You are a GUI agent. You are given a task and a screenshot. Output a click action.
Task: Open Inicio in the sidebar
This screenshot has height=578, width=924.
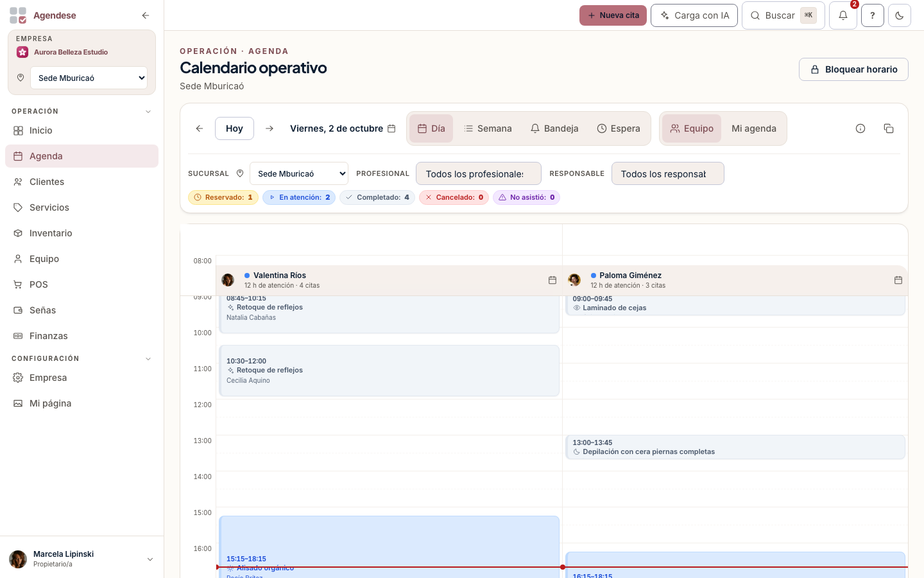click(x=81, y=130)
